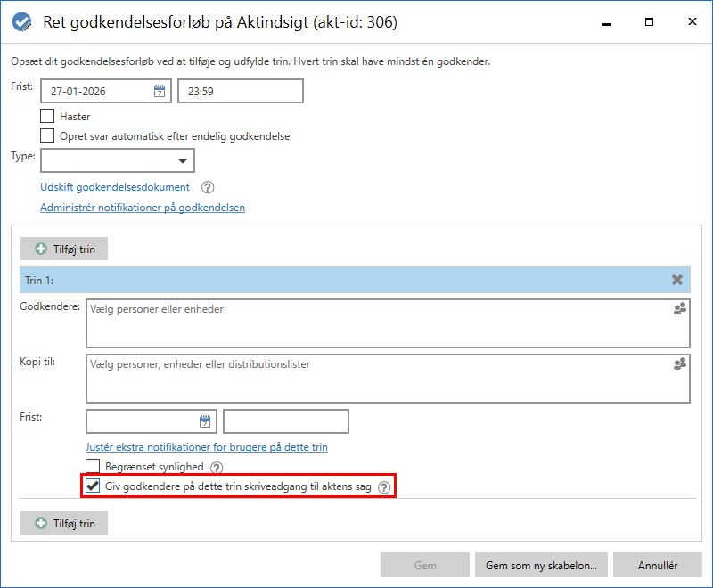Tick the Begrænset synlighed checkbox
Screen dimensions: 713x588
[x=93, y=466]
